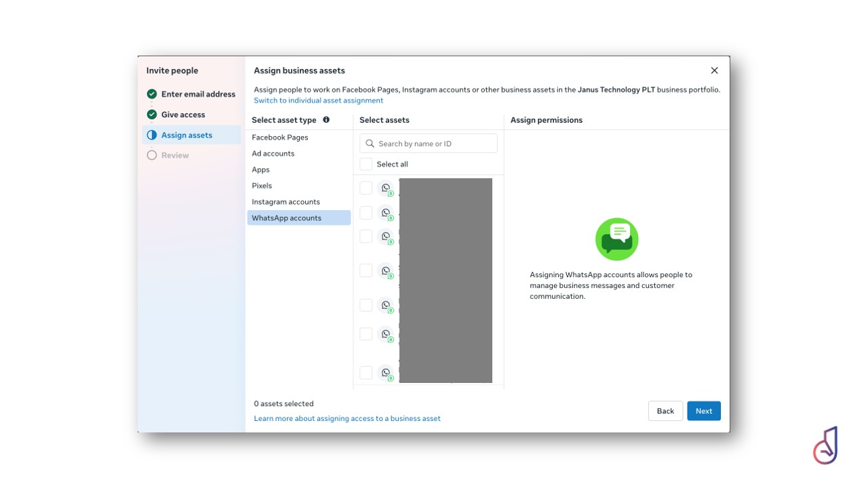
Task: Close the Assign business assets dialog
Action: (x=714, y=70)
